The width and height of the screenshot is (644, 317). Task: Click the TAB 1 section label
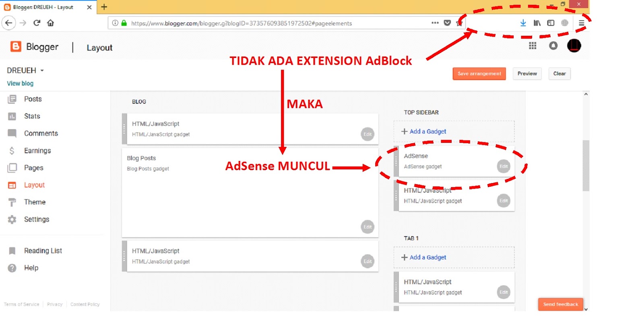(411, 238)
